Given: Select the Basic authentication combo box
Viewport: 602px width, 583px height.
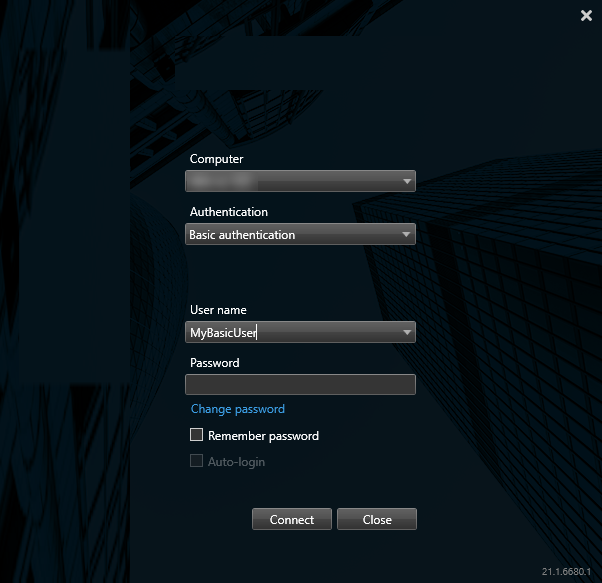Looking at the screenshot, I should [290, 235].
